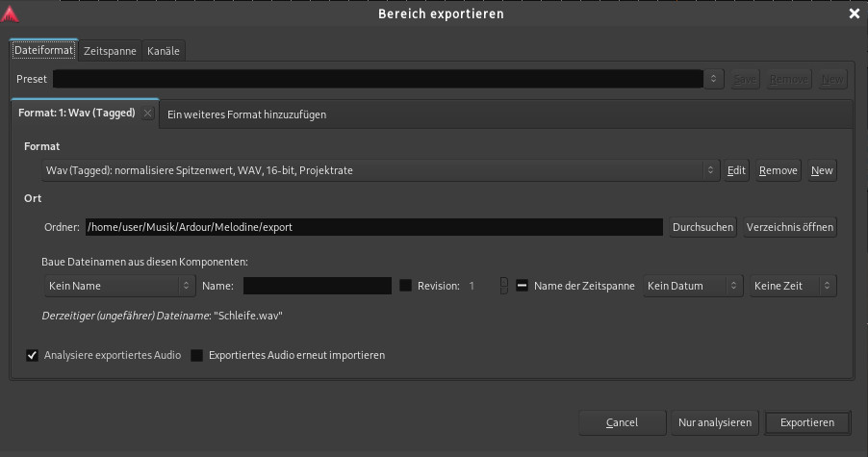Image resolution: width=868 pixels, height=457 pixels.
Task: Enable Exportiertes Audio erneut importieren
Action: click(x=197, y=355)
